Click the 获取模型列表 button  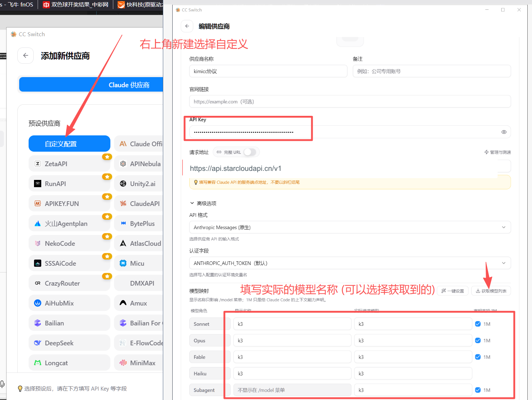491,291
